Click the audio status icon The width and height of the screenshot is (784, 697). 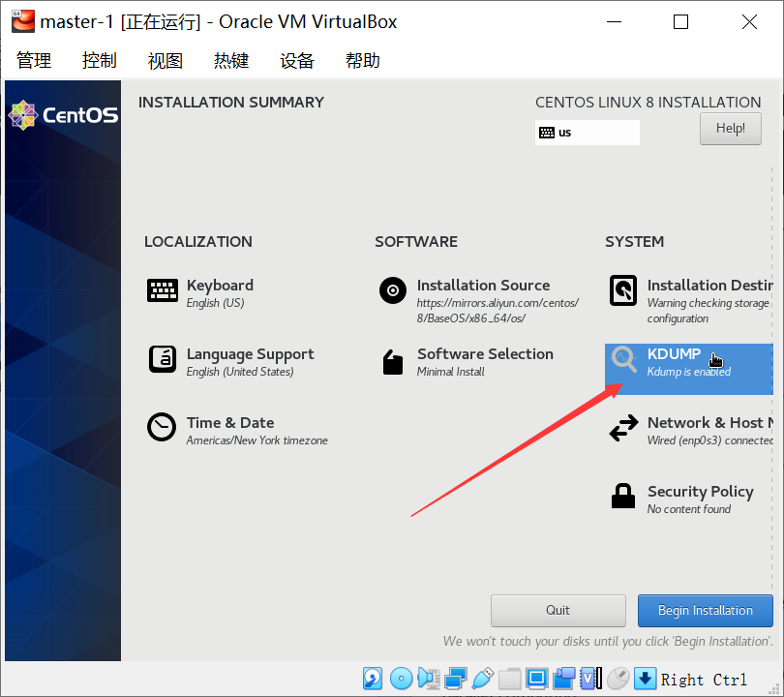tap(429, 679)
